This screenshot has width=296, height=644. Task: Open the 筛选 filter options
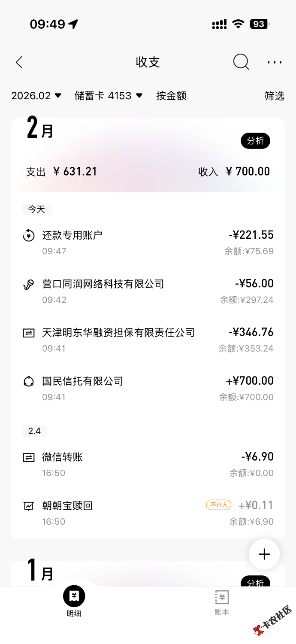click(275, 96)
